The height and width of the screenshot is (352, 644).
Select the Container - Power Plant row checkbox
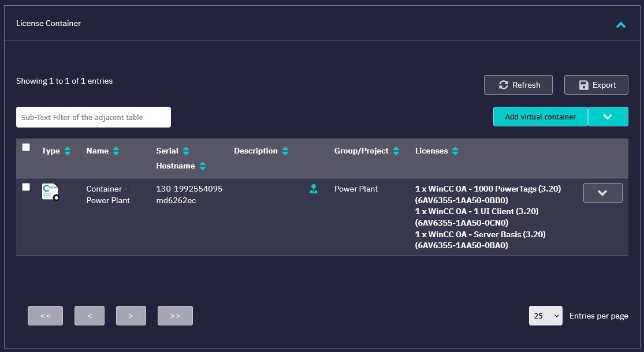coord(26,187)
